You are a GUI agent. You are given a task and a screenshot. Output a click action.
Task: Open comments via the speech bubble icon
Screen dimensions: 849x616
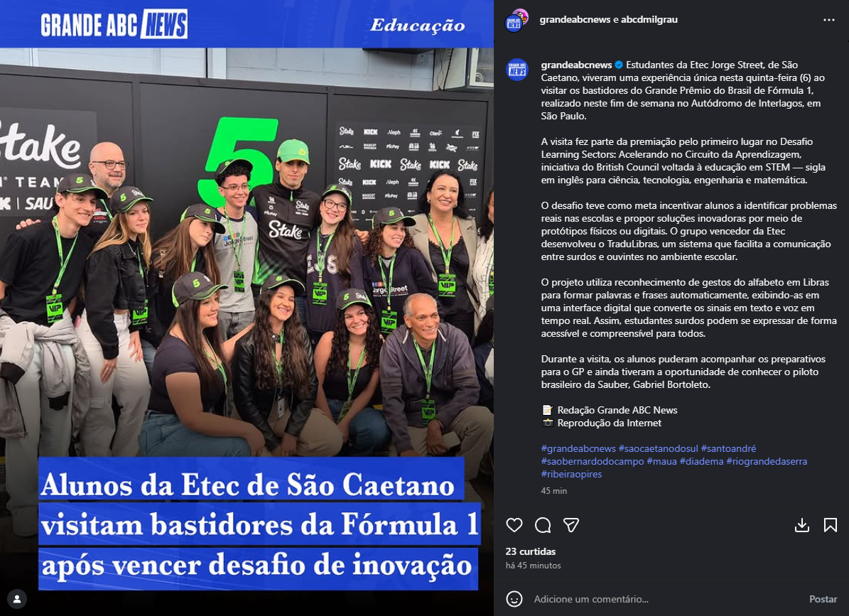[543, 525]
